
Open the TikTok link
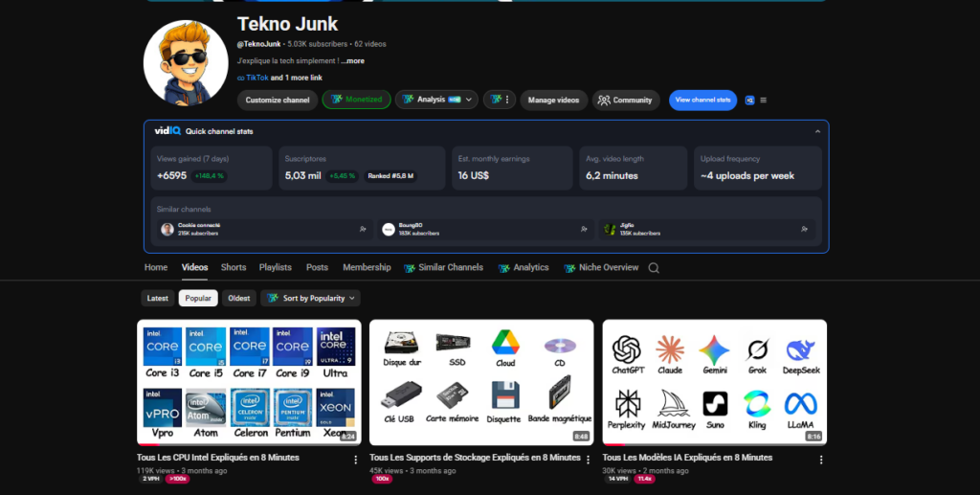click(x=256, y=79)
